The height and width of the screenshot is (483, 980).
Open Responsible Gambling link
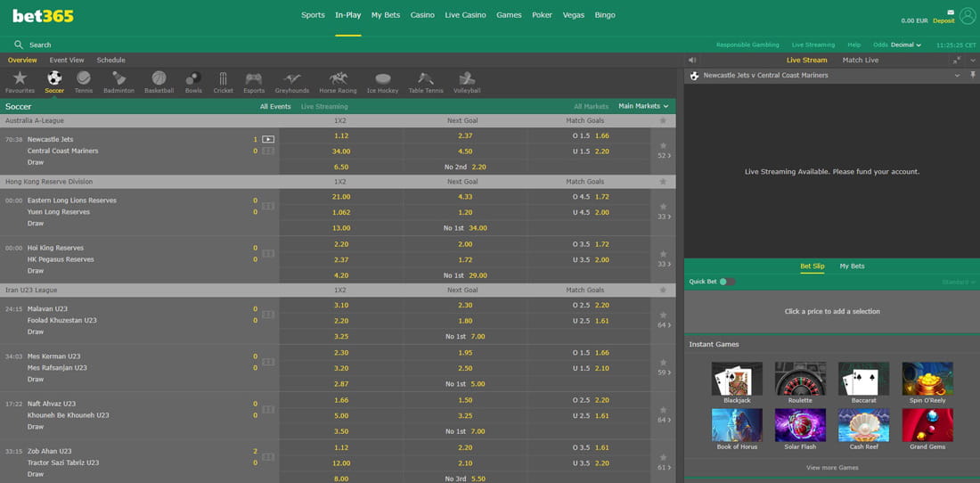click(x=747, y=45)
